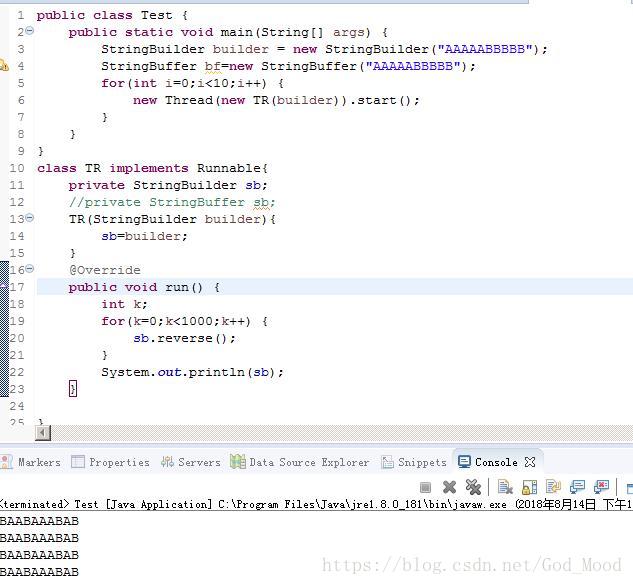Click the Remove Launch single X icon
Screen dimensions: 633x585
point(449,487)
